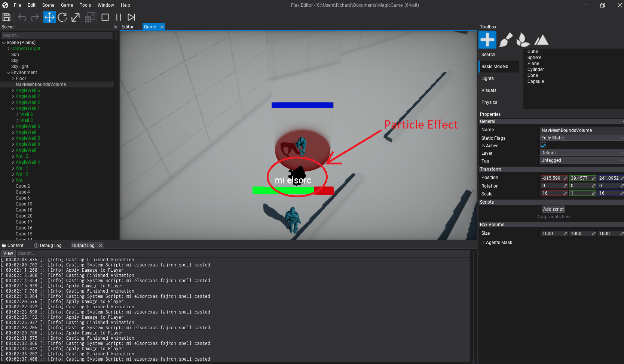This screenshot has width=624, height=364.
Task: Pause the running game
Action: 118,17
